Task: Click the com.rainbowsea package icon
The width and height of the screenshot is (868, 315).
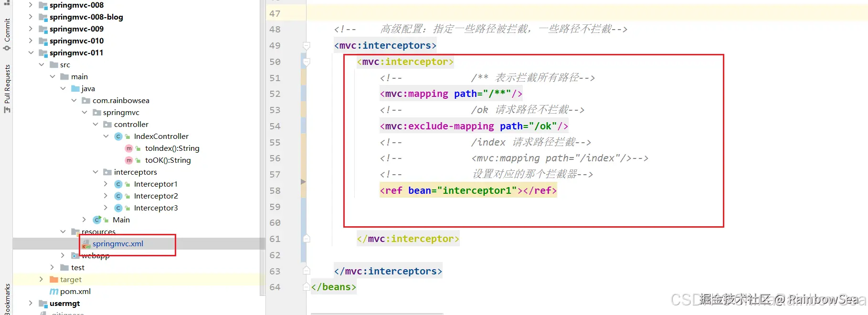Action: (86, 101)
